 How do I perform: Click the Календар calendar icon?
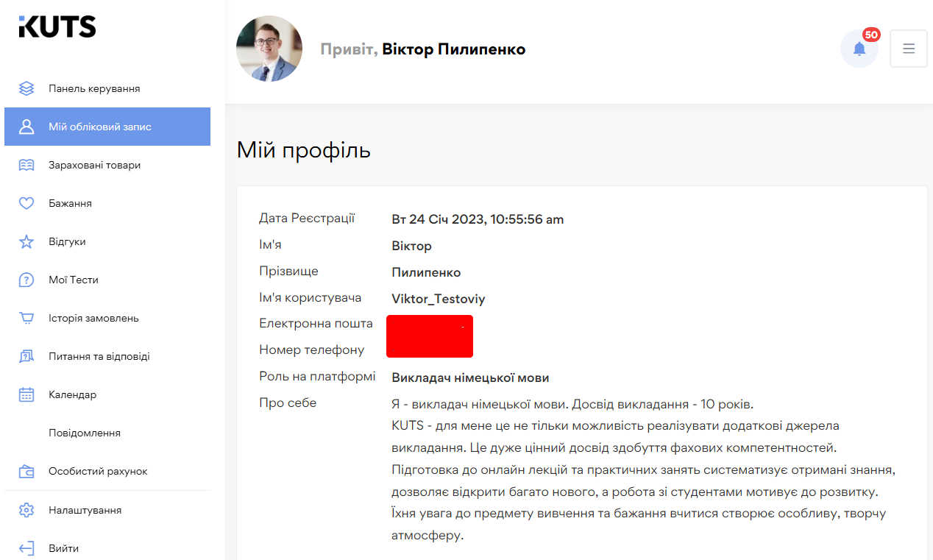(x=26, y=394)
